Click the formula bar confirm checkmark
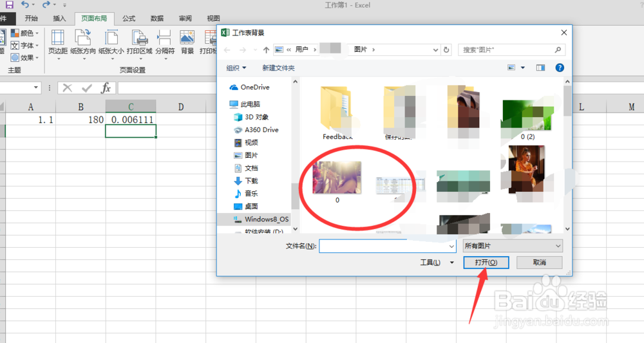Image resolution: width=644 pixels, height=343 pixels. pos(87,88)
